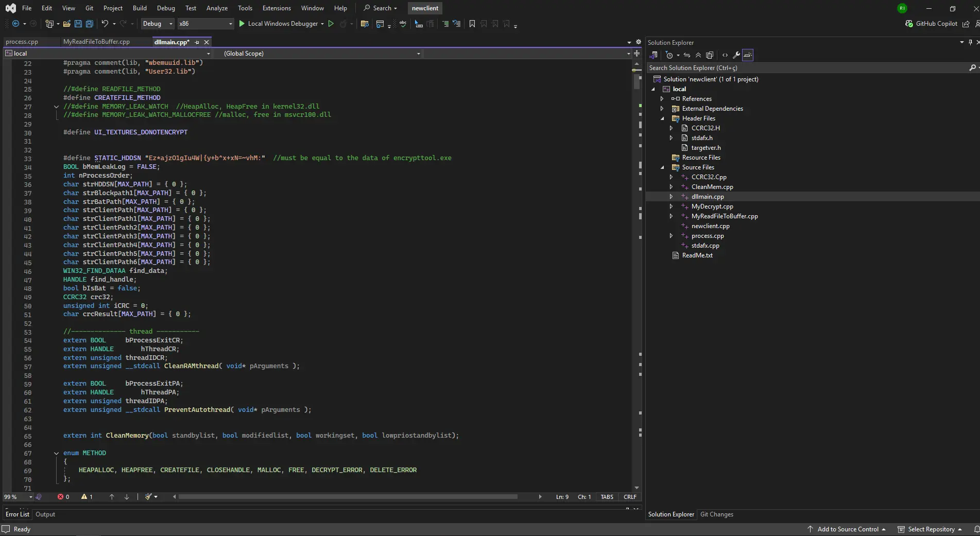Click the Show All Files icon

[x=710, y=55]
